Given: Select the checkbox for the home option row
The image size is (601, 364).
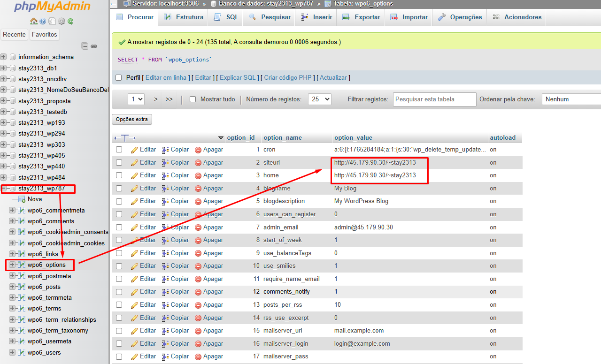Looking at the screenshot, I should (x=118, y=175).
